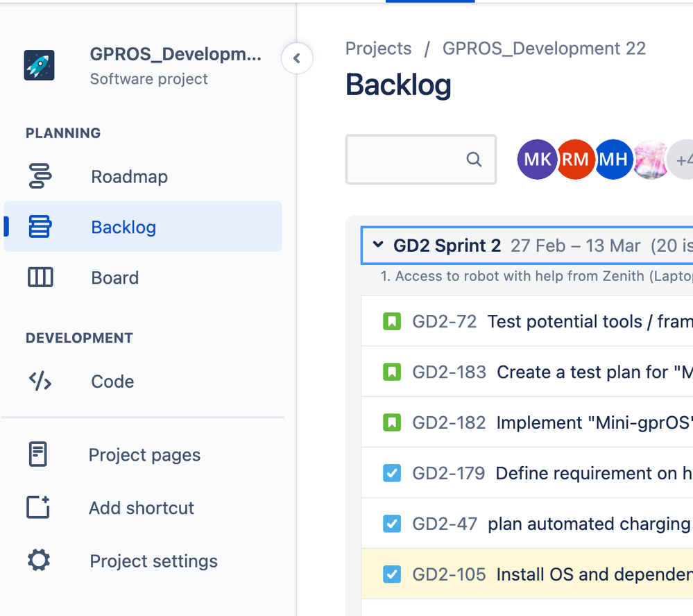This screenshot has width=693, height=616.
Task: Open the Board columns icon
Action: [x=40, y=277]
